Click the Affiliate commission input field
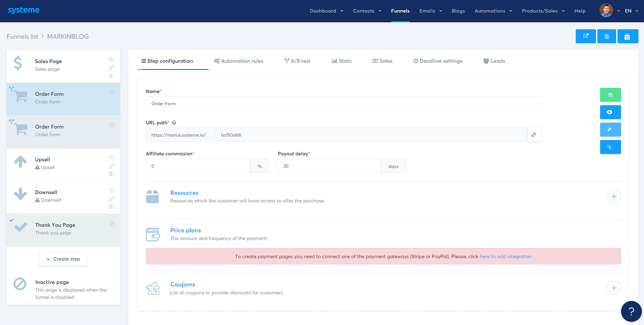This screenshot has height=325, width=644. (x=197, y=166)
